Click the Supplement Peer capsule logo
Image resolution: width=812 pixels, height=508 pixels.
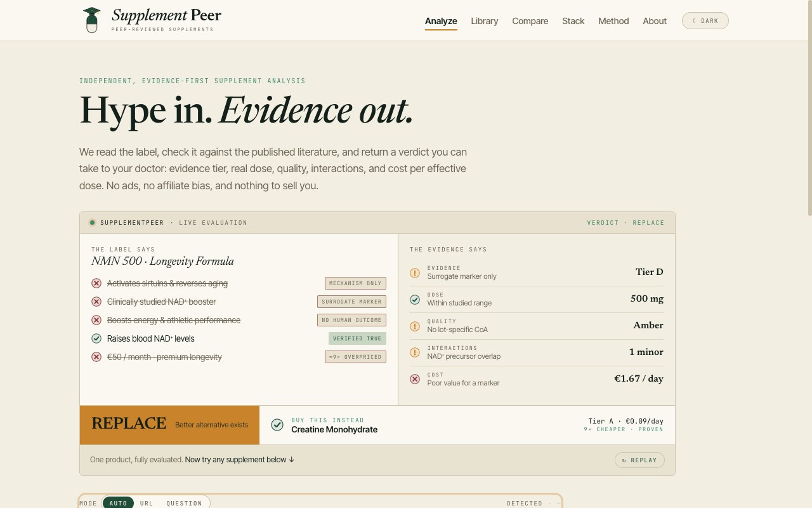coord(92,20)
